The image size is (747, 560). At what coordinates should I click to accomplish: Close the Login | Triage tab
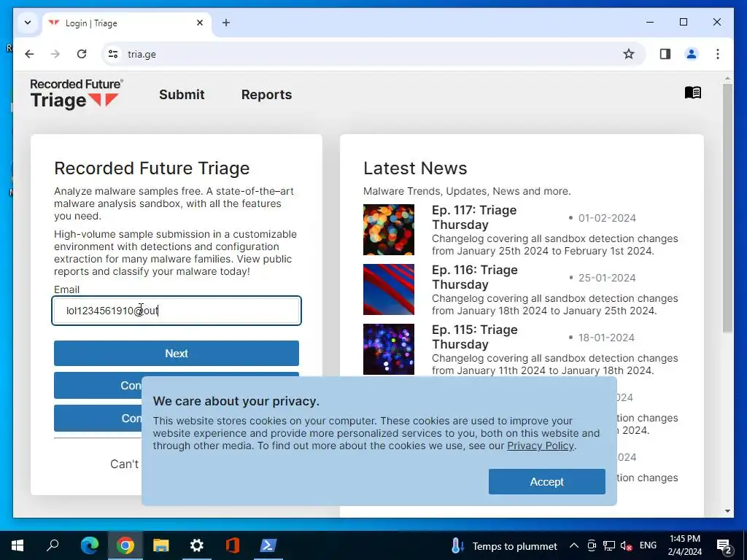(200, 23)
